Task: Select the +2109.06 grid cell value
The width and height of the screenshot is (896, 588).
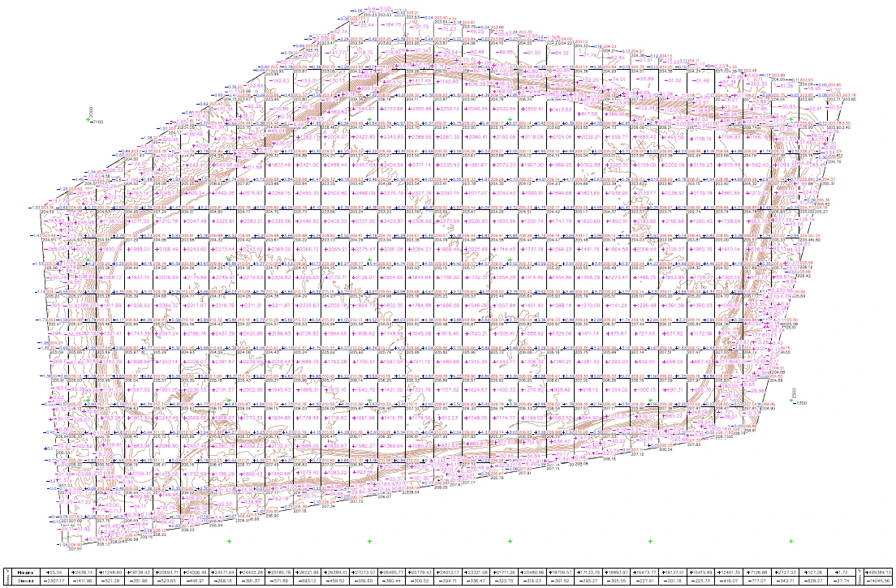Action: [646, 165]
